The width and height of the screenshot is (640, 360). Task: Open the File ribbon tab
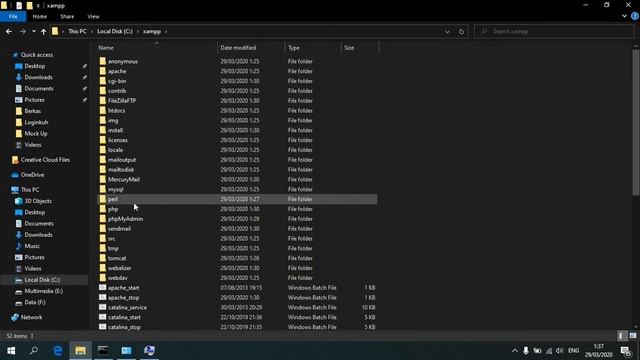(13, 17)
